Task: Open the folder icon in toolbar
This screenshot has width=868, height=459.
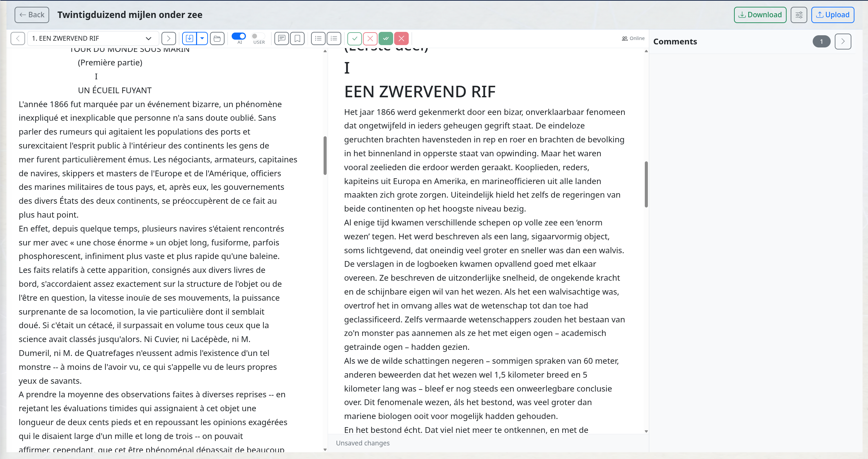Action: coord(217,38)
